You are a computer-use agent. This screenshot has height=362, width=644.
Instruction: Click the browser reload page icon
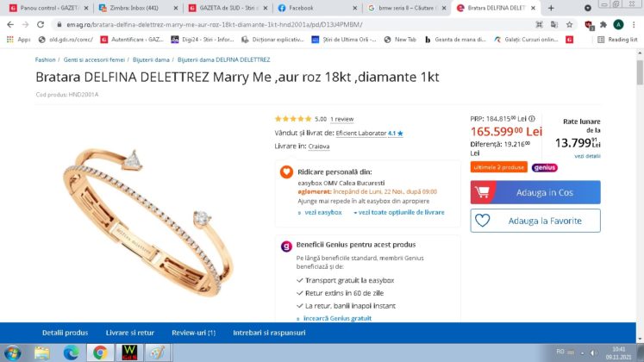[41, 25]
